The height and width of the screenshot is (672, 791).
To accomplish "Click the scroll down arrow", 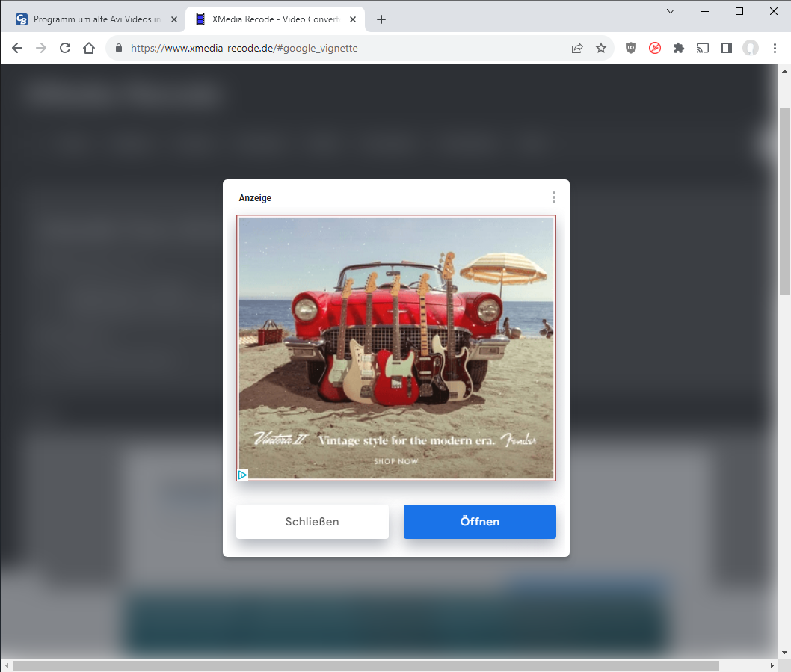I will pos(784,653).
